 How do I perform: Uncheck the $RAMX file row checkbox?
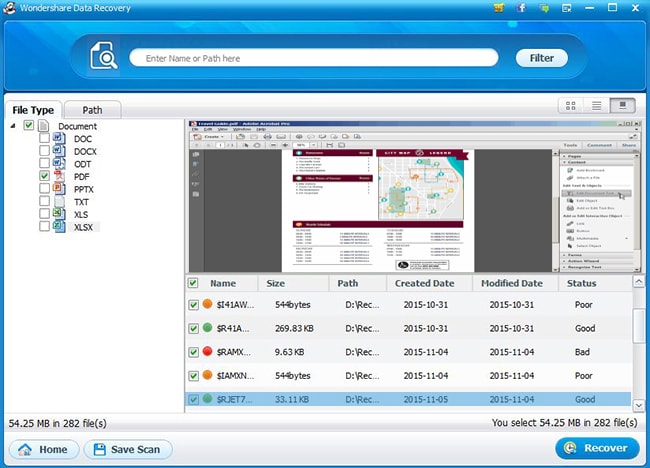194,352
